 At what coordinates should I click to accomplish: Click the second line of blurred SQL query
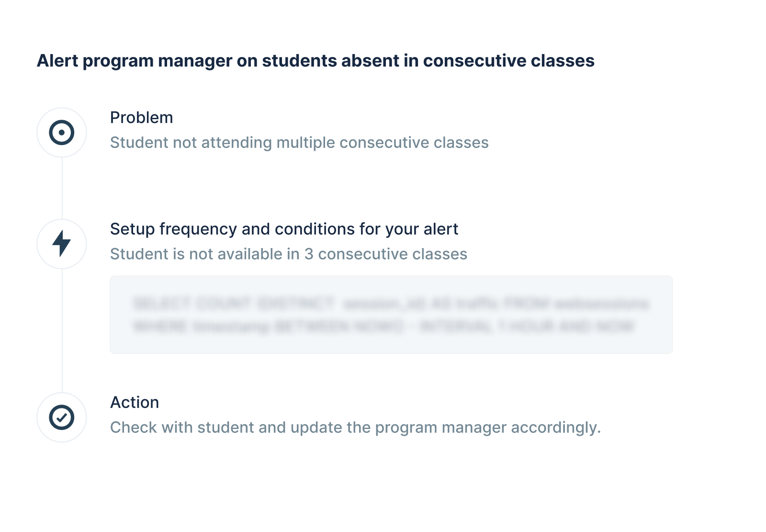click(x=383, y=327)
